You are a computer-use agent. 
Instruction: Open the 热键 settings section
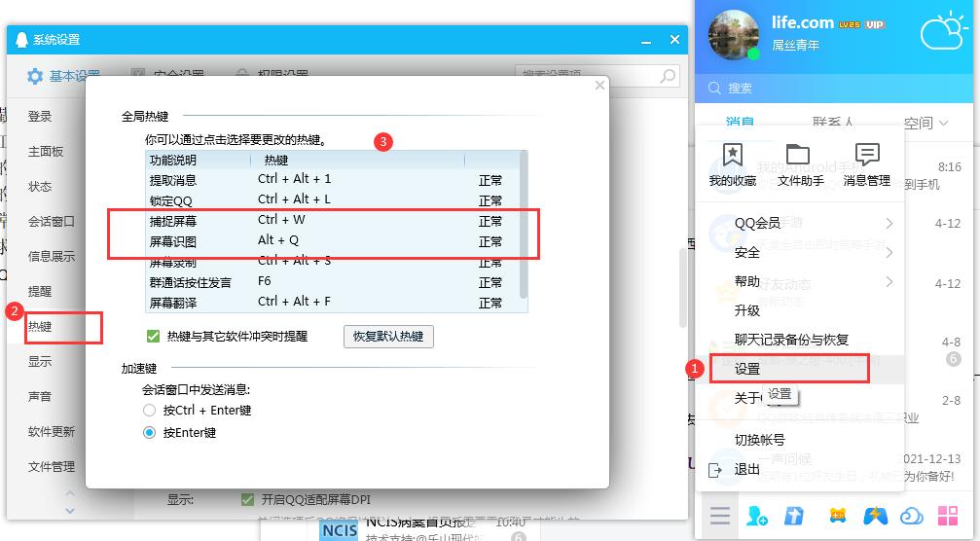[40, 326]
